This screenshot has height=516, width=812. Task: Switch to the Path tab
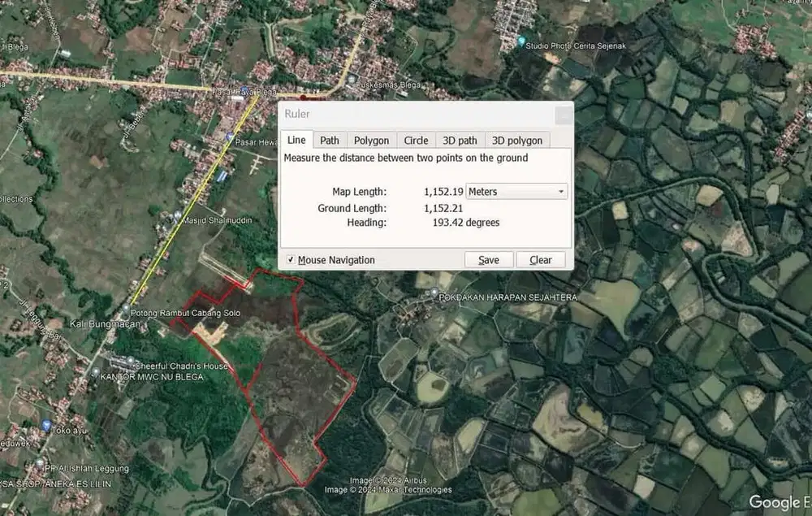[330, 141]
